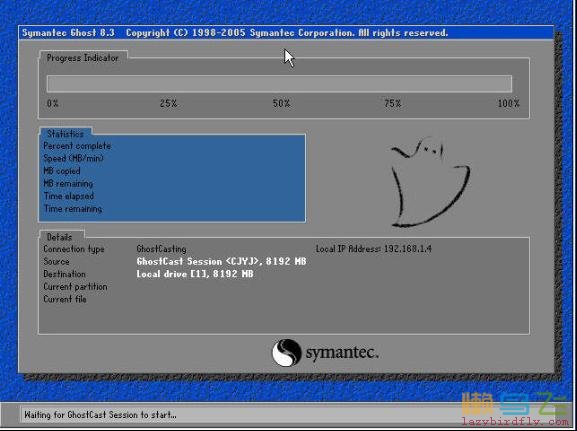Click the Current partition label
Image resolution: width=577 pixels, height=431 pixels.
pyautogui.click(x=75, y=287)
